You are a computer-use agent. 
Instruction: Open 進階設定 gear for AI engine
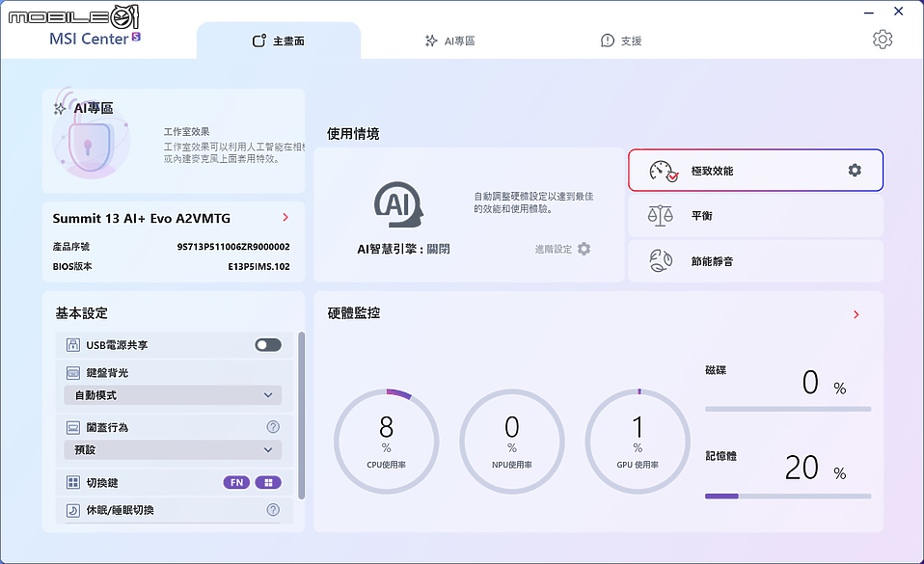(584, 249)
